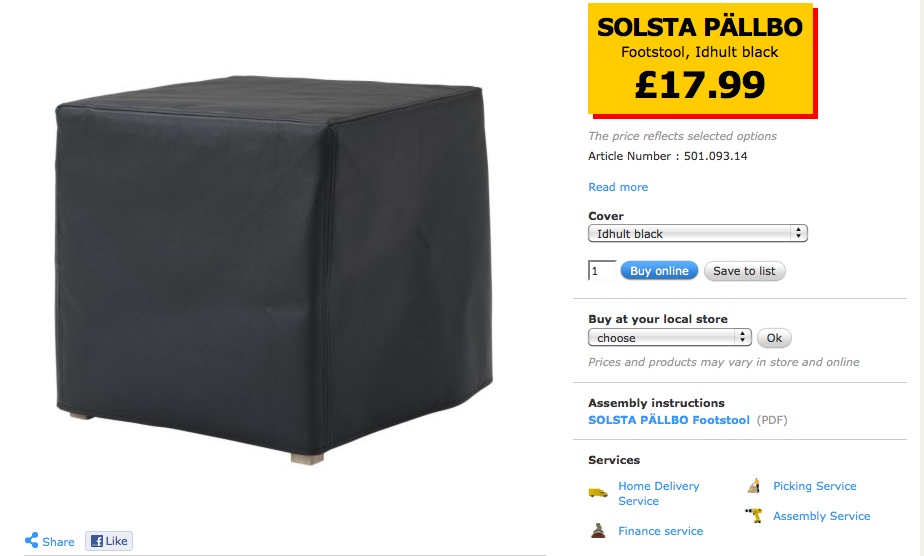Click Save to list button
This screenshot has height=556, width=924.
coord(744,271)
